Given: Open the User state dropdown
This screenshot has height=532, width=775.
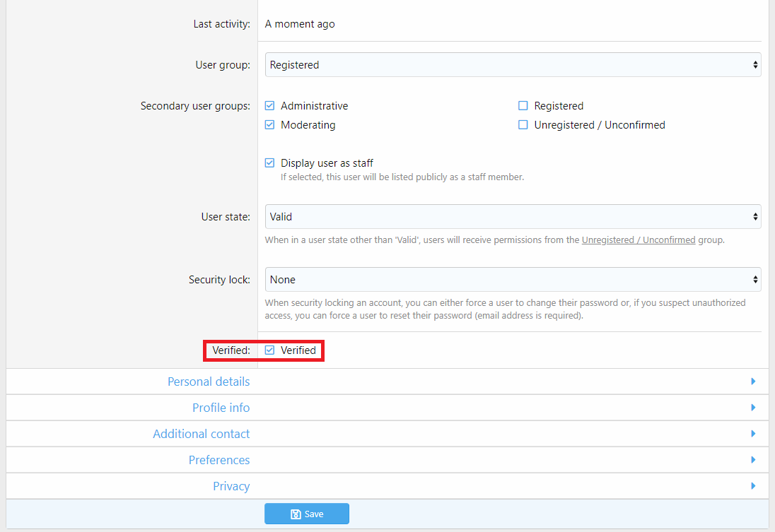Looking at the screenshot, I should (x=513, y=217).
